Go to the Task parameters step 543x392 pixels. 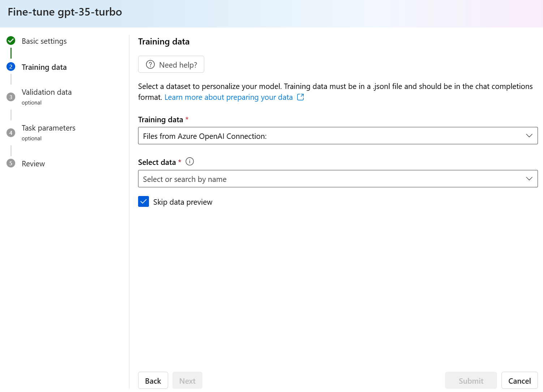point(48,128)
